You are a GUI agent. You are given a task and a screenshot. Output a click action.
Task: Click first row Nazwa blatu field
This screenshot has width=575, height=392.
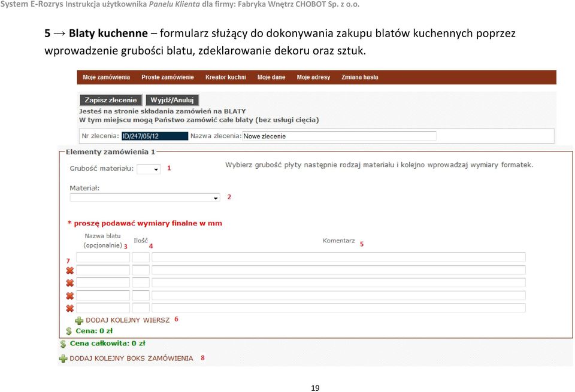(x=102, y=257)
